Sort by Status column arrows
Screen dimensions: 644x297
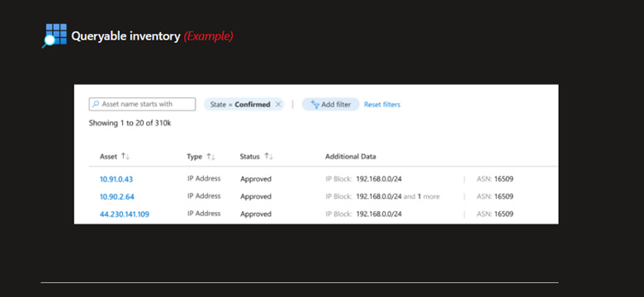pyautogui.click(x=269, y=156)
